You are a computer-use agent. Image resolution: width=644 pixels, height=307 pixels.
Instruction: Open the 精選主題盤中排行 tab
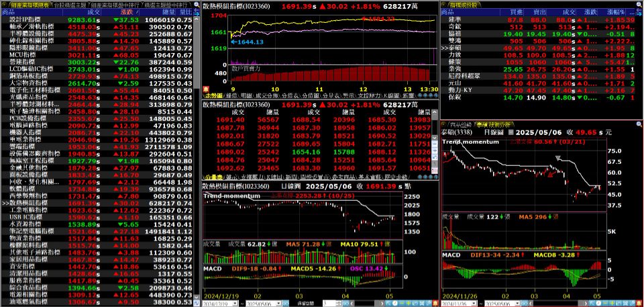point(166,5)
